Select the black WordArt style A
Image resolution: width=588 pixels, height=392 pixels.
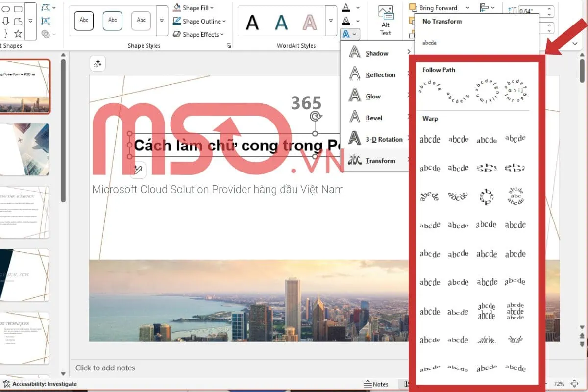(x=252, y=22)
